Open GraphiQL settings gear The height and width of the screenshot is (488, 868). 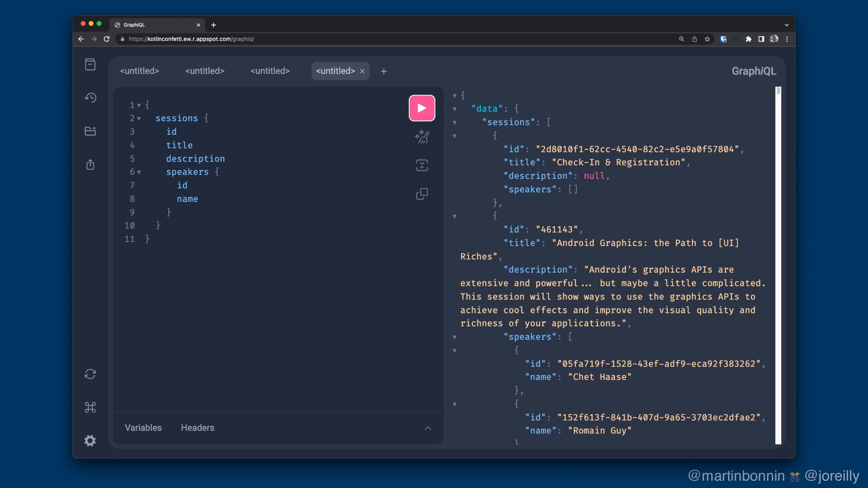tap(90, 441)
